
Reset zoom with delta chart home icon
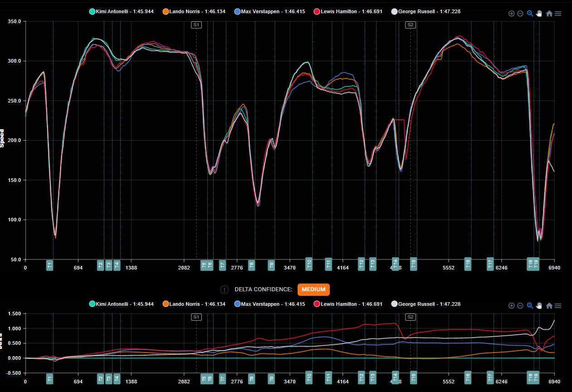tap(549, 306)
